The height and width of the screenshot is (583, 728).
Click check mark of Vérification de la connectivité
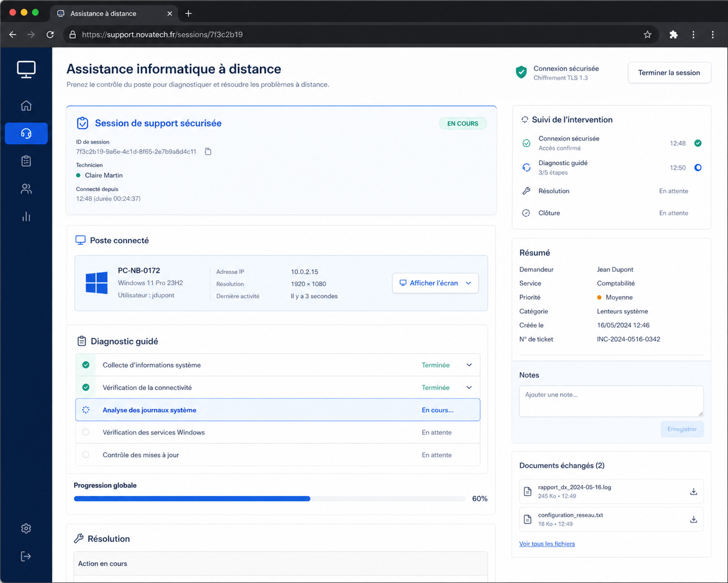(86, 388)
